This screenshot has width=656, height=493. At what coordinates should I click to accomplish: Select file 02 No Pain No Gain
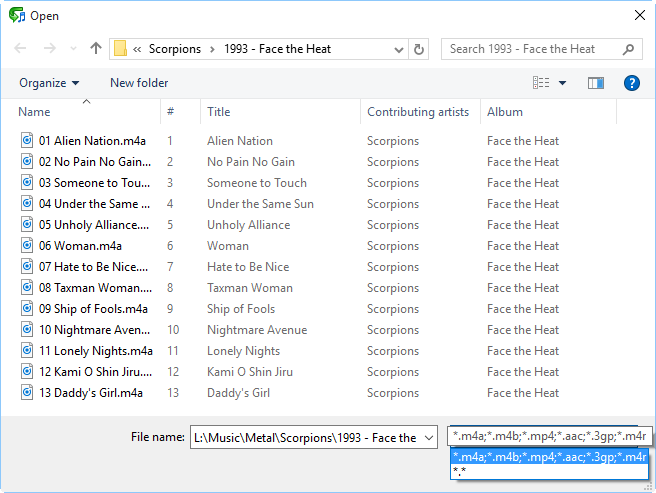click(95, 162)
